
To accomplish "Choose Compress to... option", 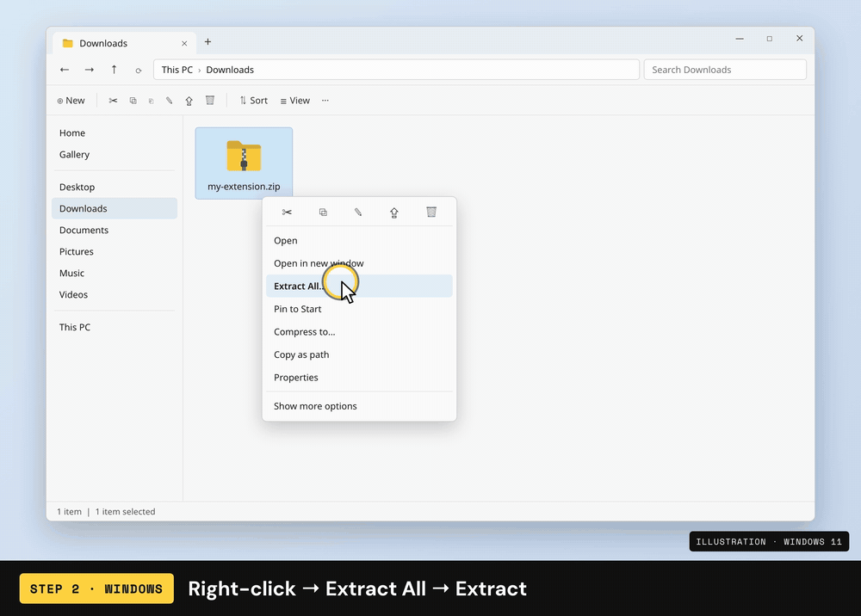I will click(359, 332).
